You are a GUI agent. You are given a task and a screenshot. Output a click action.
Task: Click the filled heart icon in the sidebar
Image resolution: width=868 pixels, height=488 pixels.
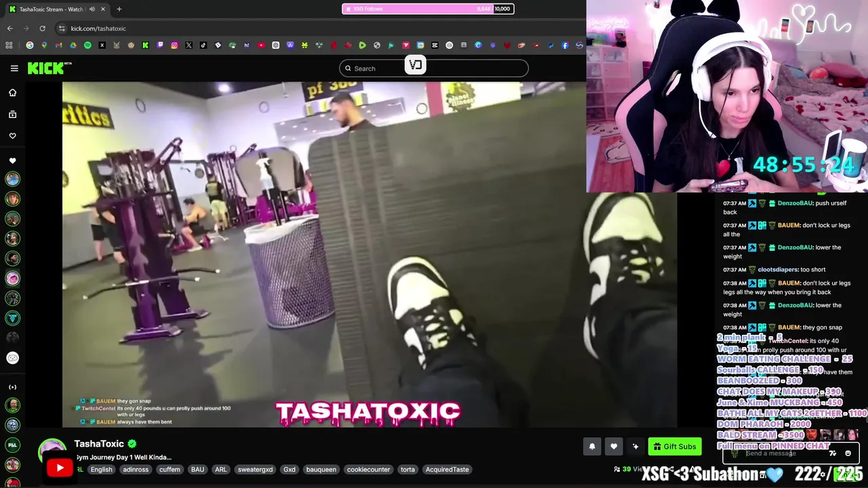coord(12,161)
